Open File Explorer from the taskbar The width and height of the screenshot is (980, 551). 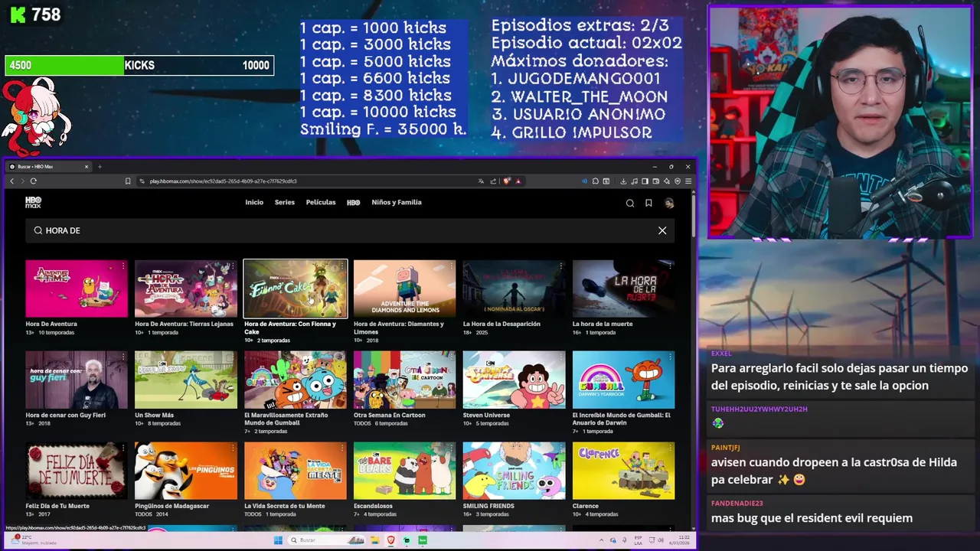coord(376,540)
